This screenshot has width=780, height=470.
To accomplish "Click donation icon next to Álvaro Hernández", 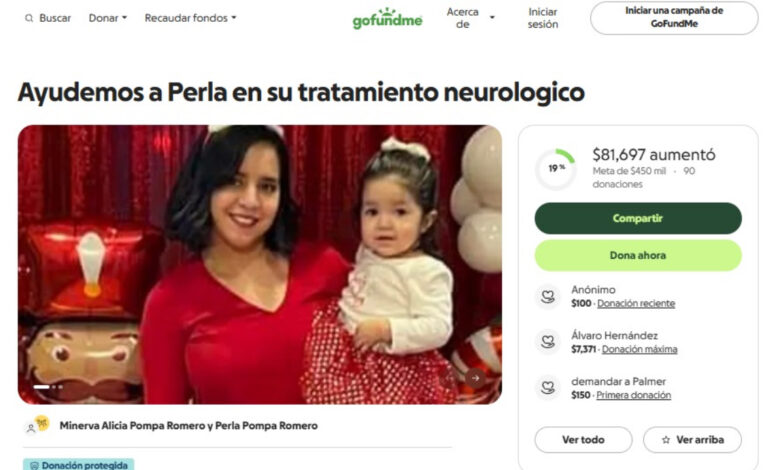I will pyautogui.click(x=548, y=342).
